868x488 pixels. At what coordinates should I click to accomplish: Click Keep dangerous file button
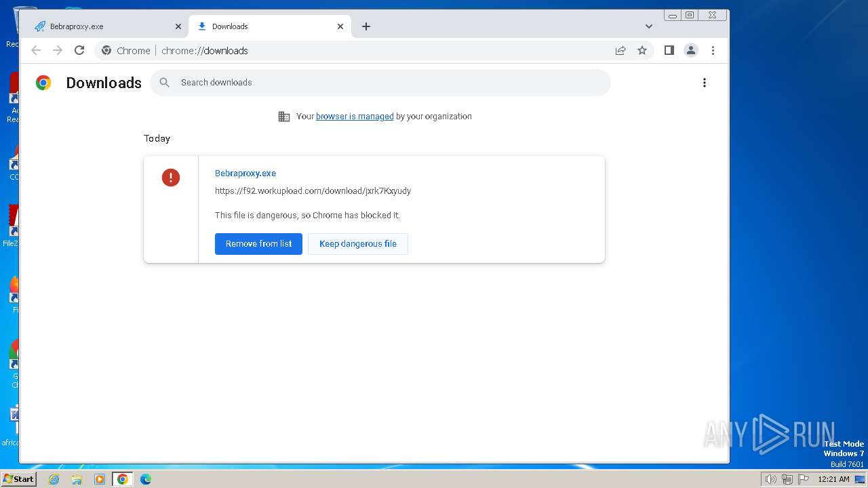pyautogui.click(x=358, y=244)
